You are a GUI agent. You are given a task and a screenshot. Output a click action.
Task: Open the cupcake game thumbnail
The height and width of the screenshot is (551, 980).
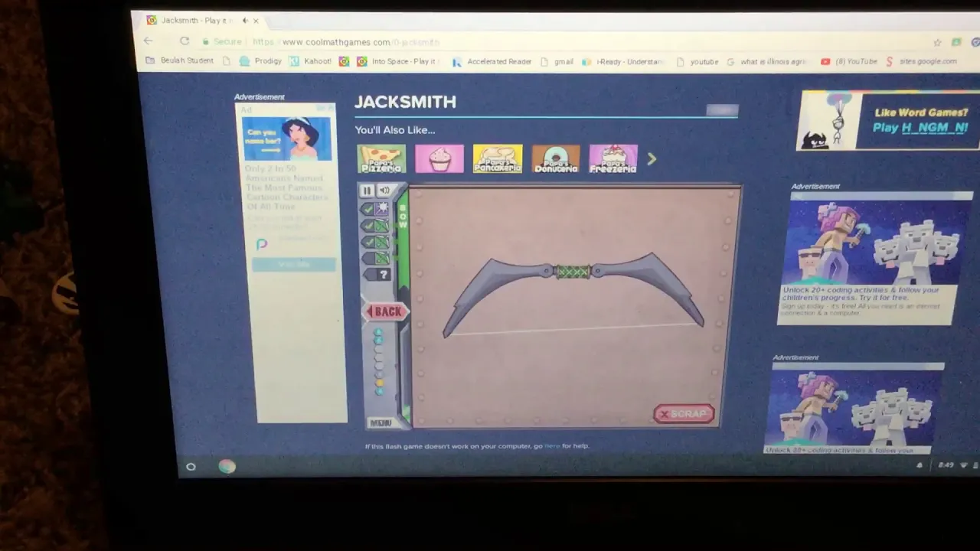click(x=439, y=158)
